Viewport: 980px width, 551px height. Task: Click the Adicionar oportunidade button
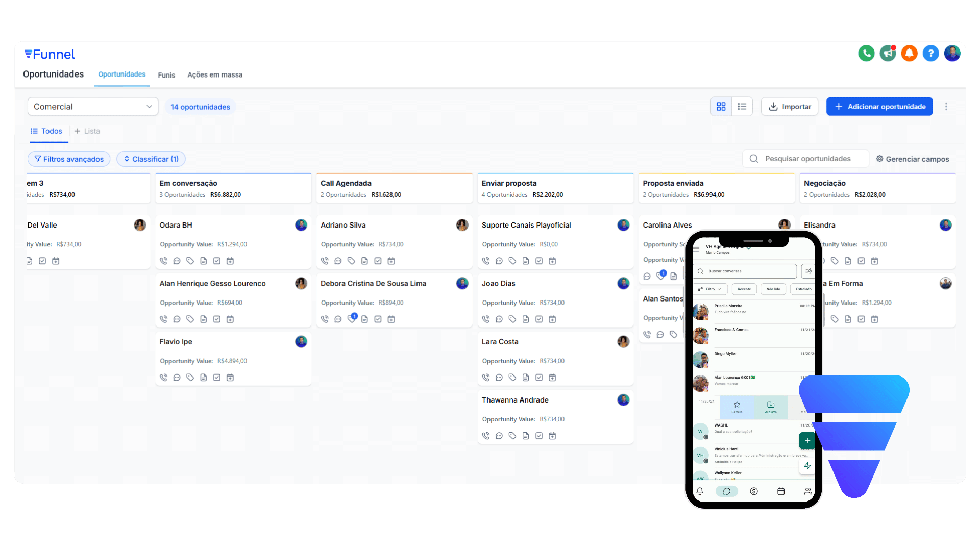pyautogui.click(x=879, y=107)
